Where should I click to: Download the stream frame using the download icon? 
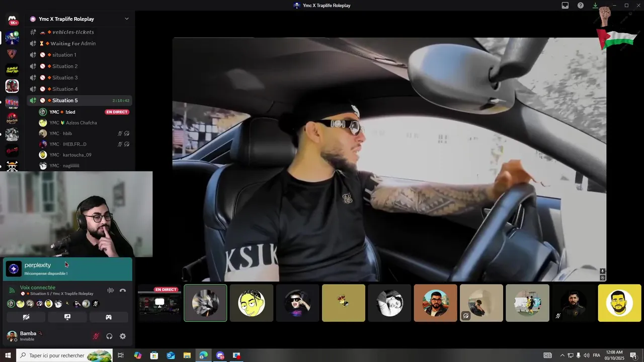[x=602, y=271]
